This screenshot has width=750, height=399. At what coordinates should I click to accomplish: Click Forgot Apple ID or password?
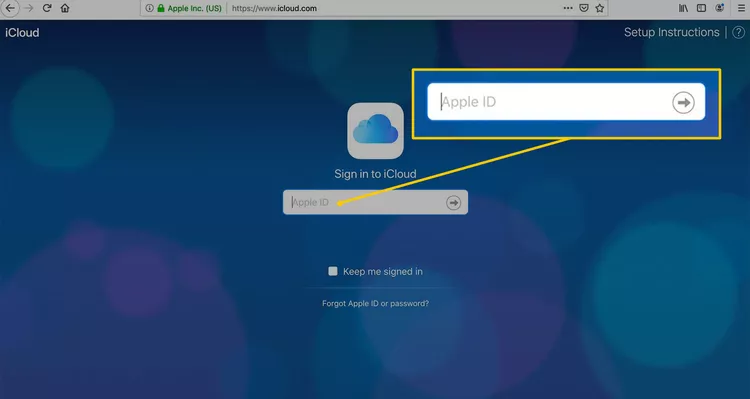pyautogui.click(x=375, y=303)
